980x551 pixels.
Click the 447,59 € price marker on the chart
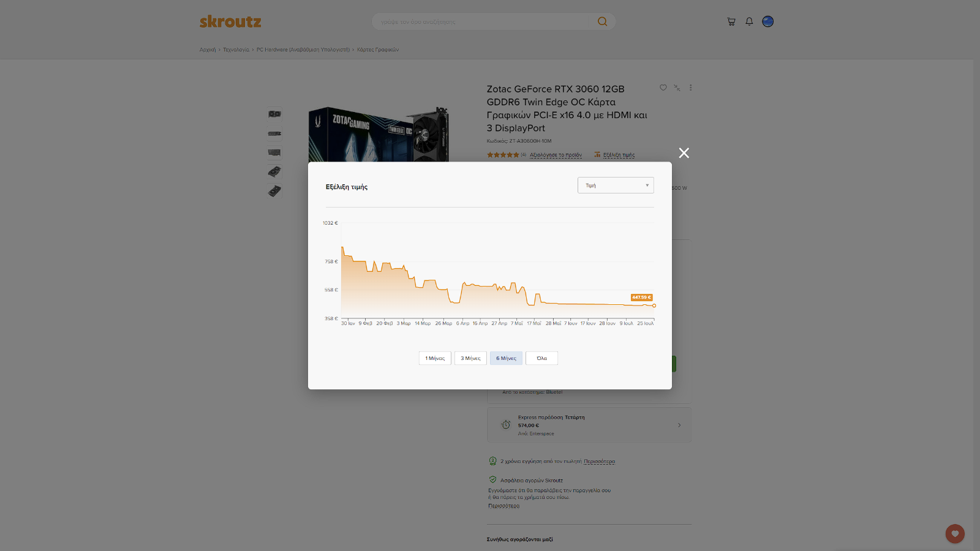click(641, 298)
